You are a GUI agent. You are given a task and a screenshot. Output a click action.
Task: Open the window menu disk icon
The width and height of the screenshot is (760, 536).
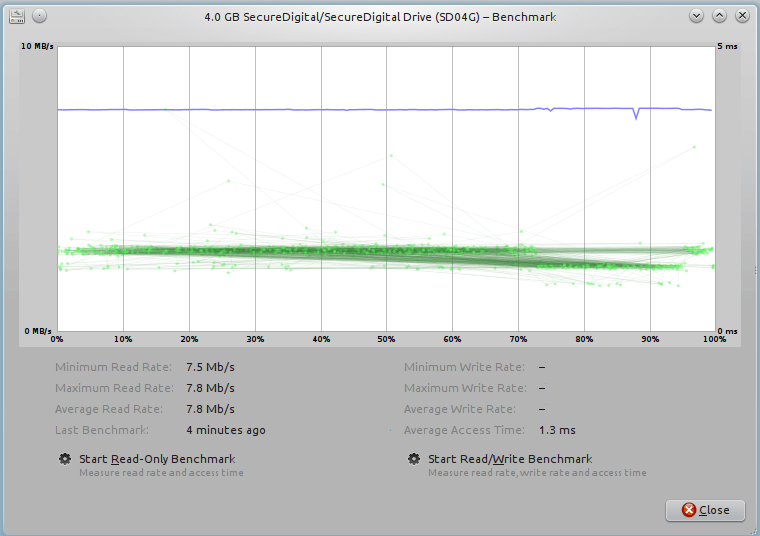point(17,16)
